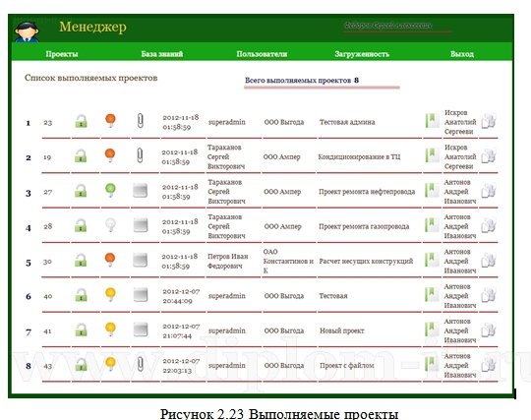This screenshot has height=420, width=531.
Task: Click the yellow bulb status for project 40
Action: [110, 295]
